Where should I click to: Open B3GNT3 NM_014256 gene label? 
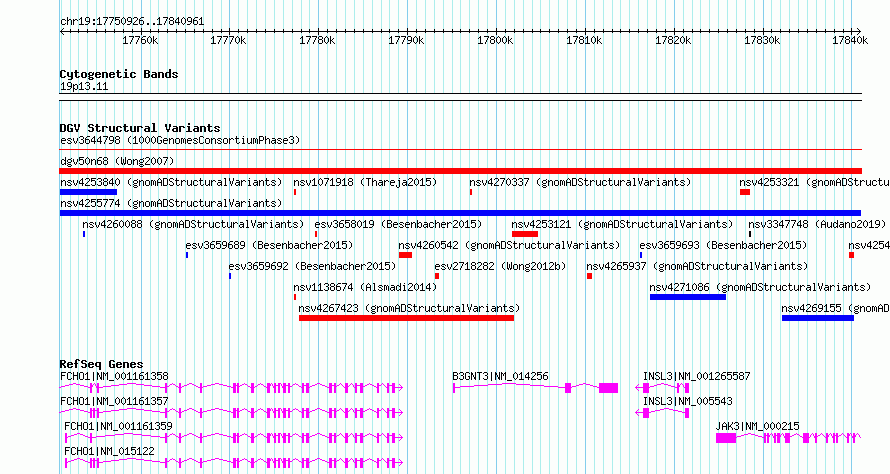(x=500, y=376)
